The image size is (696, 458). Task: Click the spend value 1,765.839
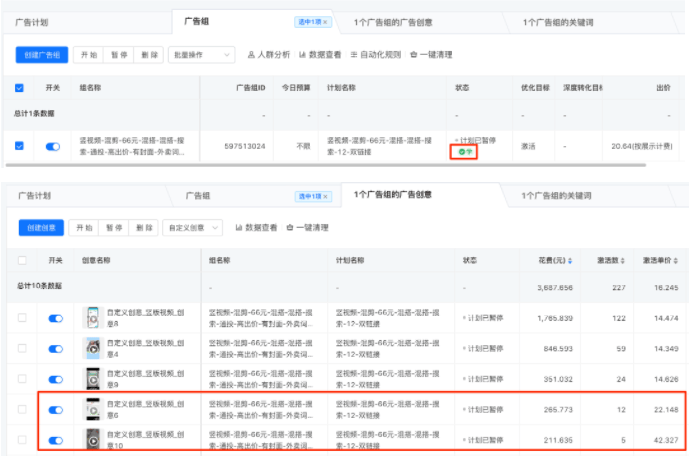click(x=555, y=318)
